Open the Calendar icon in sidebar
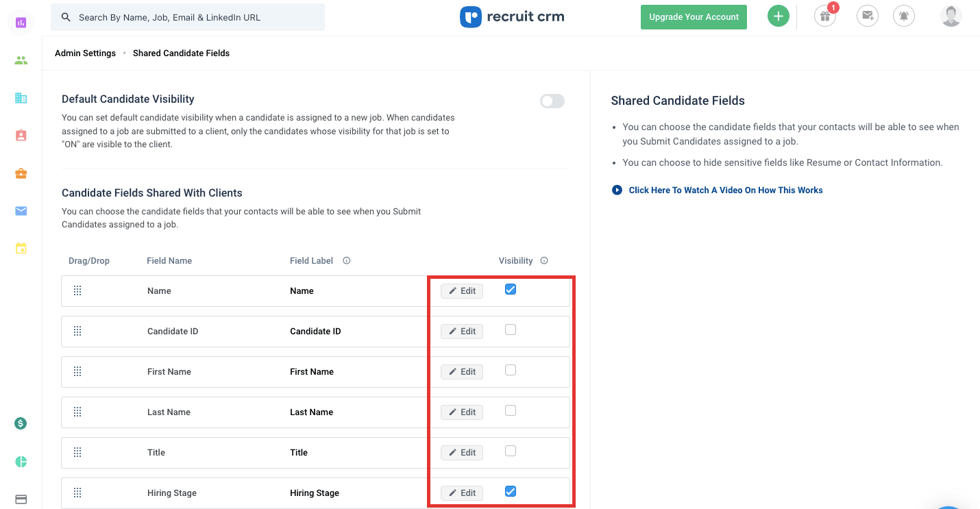 [21, 248]
